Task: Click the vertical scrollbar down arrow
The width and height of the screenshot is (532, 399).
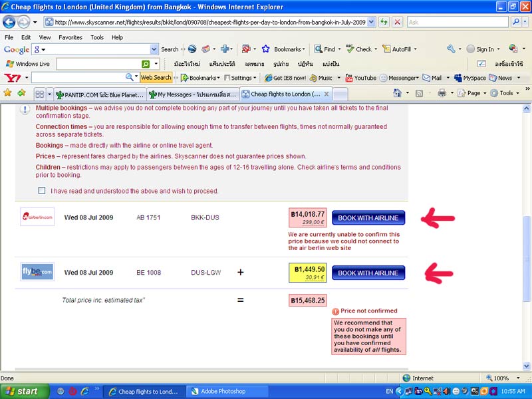Action: (x=526, y=366)
